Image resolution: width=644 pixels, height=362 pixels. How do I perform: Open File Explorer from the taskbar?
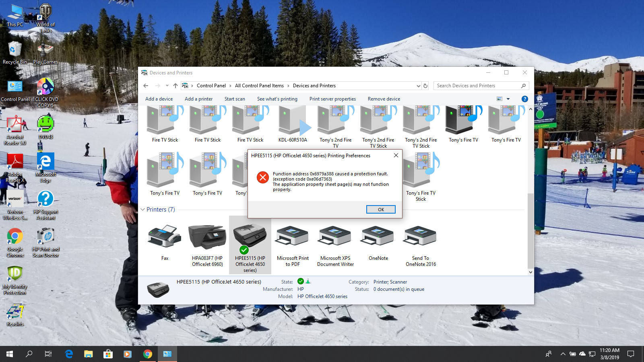tap(88, 354)
